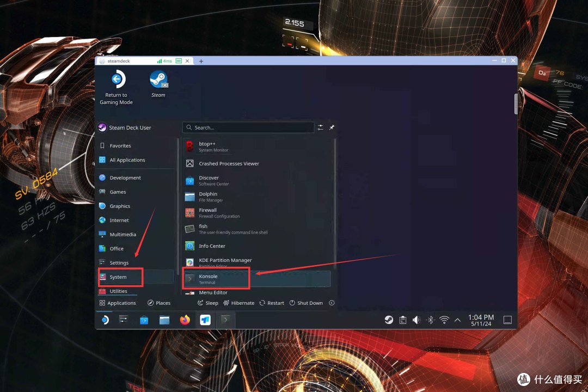Click the 4ms latency indicator

click(164, 61)
